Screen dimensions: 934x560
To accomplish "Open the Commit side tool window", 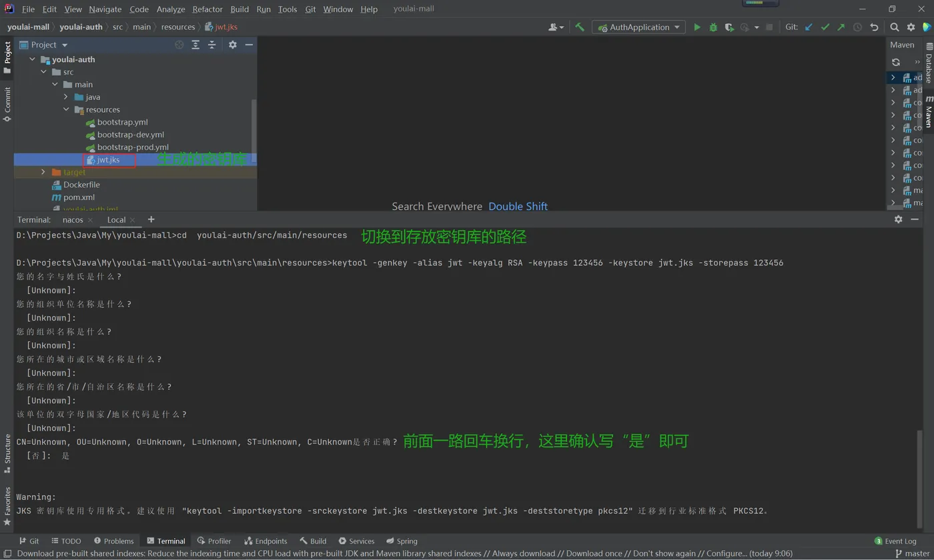I will click(7, 103).
